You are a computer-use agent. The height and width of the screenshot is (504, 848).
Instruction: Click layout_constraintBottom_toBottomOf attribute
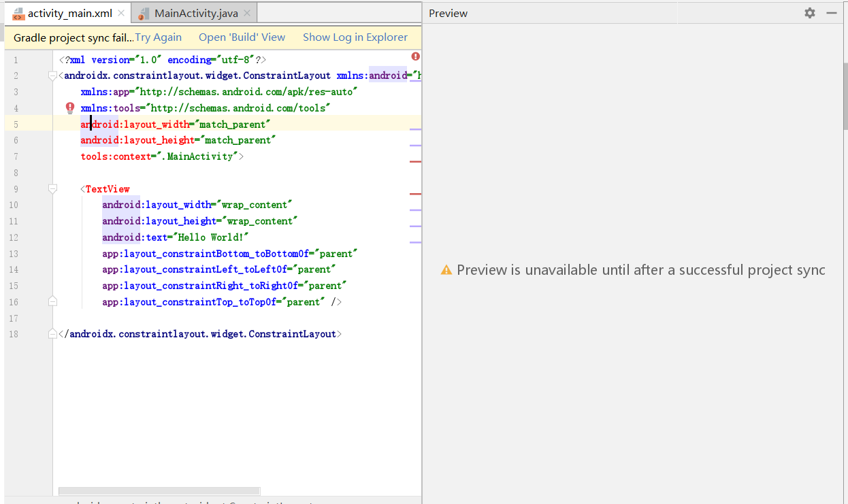tap(206, 254)
